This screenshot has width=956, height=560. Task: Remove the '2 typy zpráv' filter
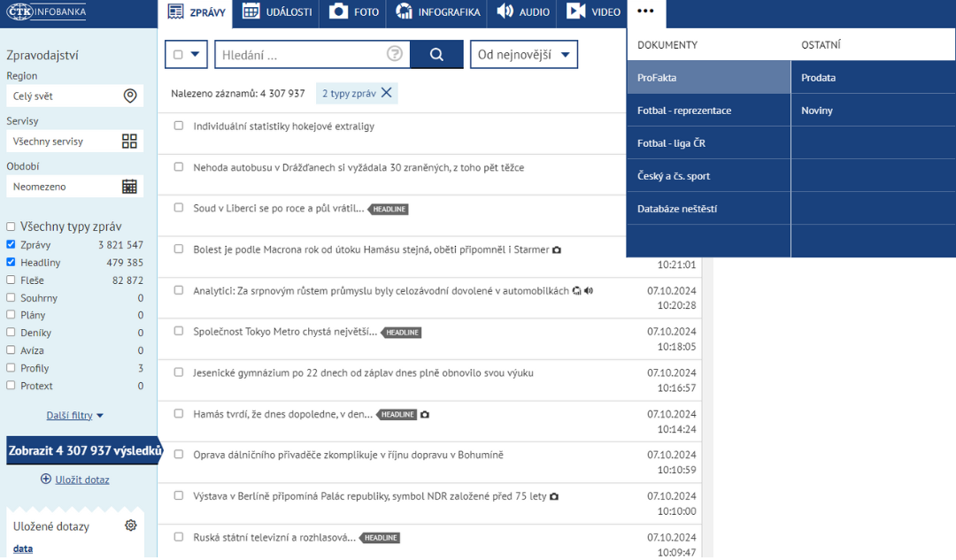tap(386, 93)
